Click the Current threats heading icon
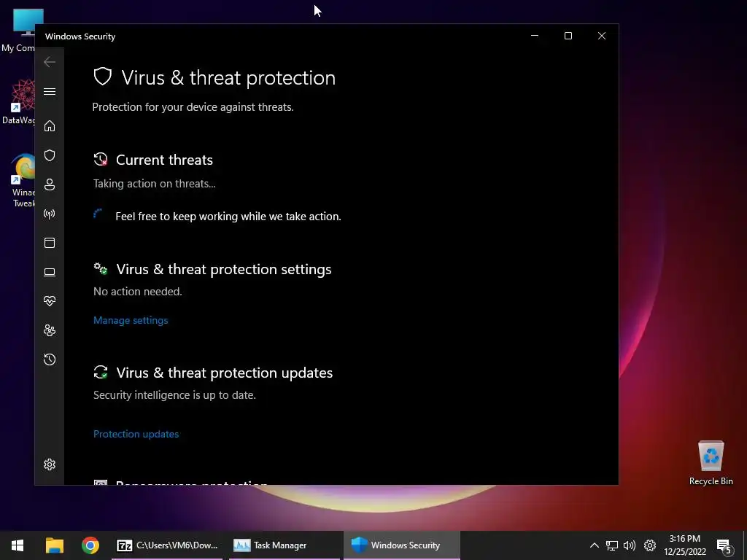Image resolution: width=747 pixels, height=560 pixels. (x=101, y=160)
